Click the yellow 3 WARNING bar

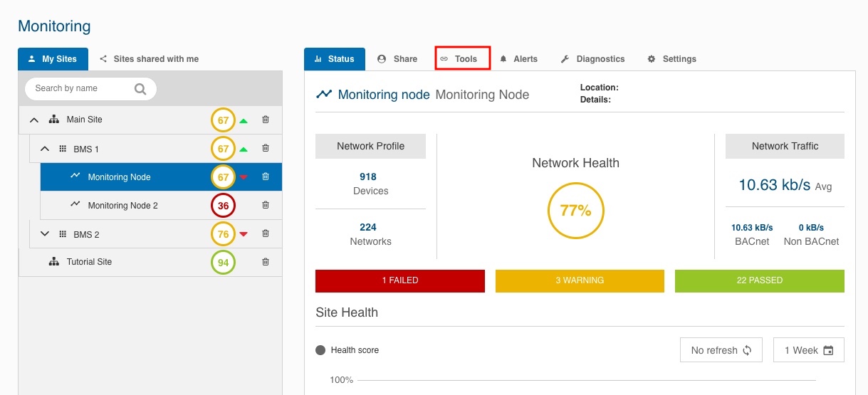[x=580, y=280]
